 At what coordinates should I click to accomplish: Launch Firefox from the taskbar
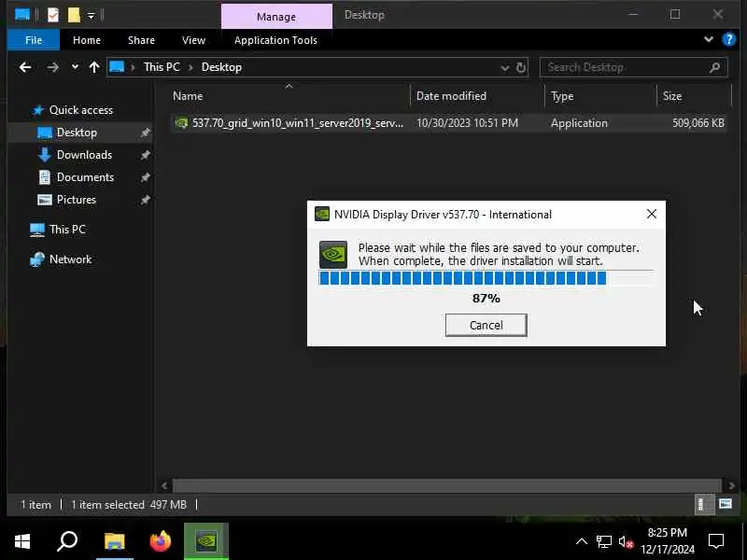point(161,541)
